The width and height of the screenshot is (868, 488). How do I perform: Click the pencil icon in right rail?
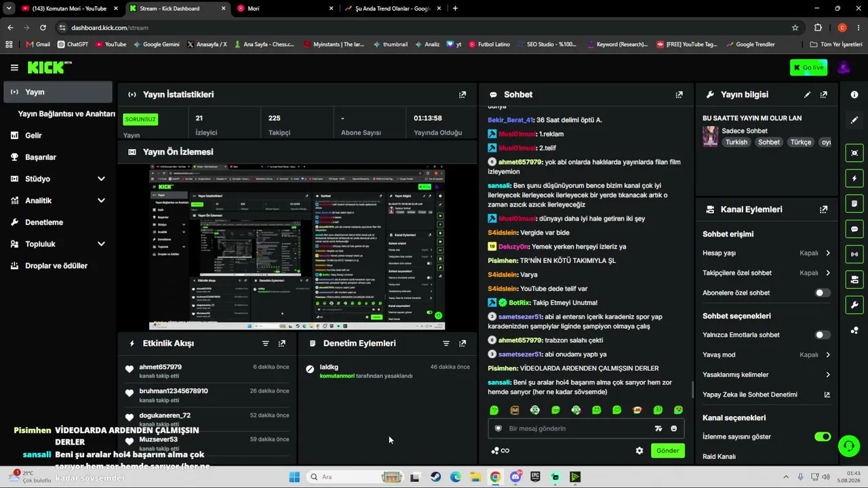click(x=854, y=120)
